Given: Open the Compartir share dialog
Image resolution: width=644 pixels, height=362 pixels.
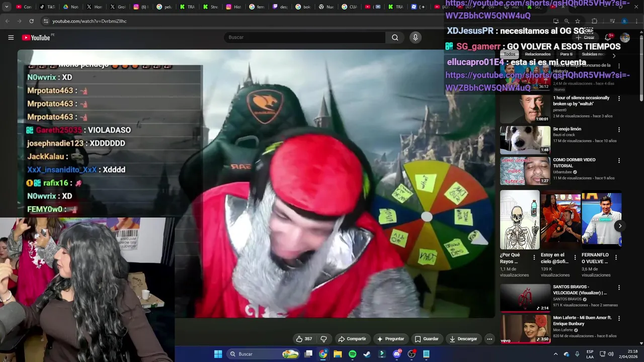Looking at the screenshot, I should pyautogui.click(x=352, y=339).
